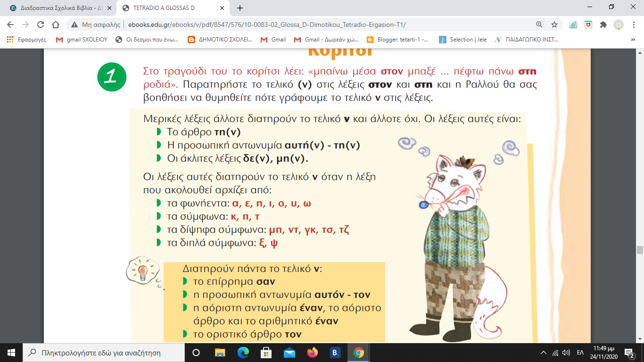The width and height of the screenshot is (644, 362).
Task: Click the lightbulb illustration beside the tip box
Action: coord(142,270)
